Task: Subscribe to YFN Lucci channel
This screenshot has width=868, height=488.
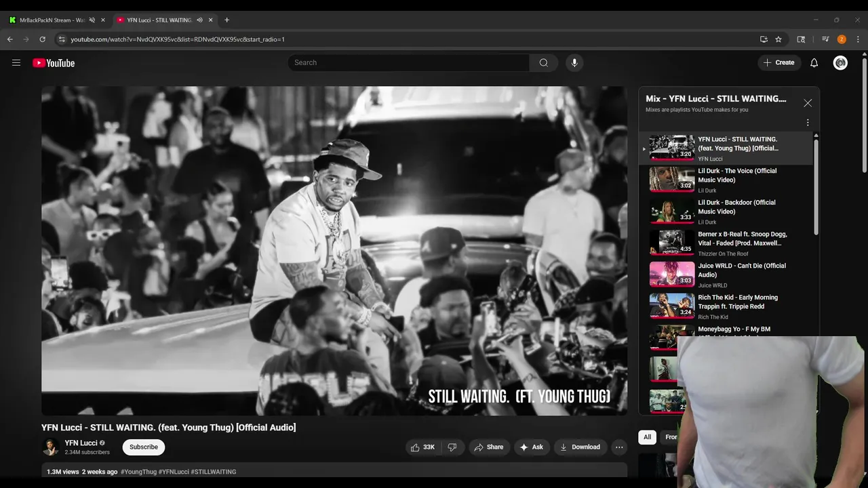Action: (144, 447)
